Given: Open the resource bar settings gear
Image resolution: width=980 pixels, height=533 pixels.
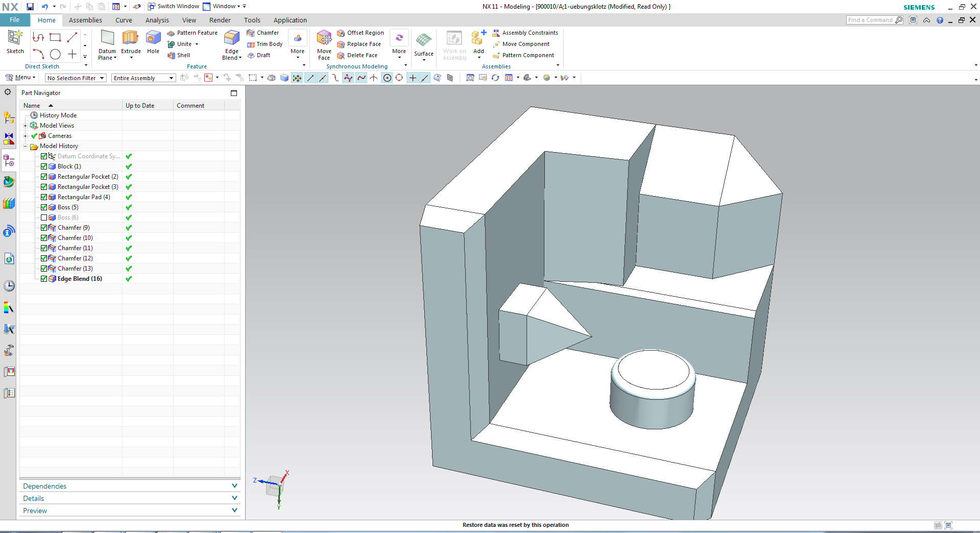Looking at the screenshot, I should click(8, 92).
